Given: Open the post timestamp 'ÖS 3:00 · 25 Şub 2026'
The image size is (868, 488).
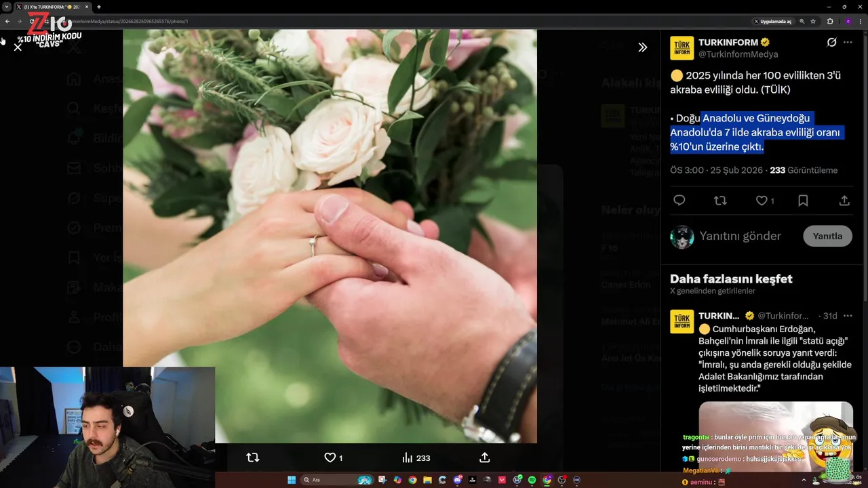Looking at the screenshot, I should 715,170.
